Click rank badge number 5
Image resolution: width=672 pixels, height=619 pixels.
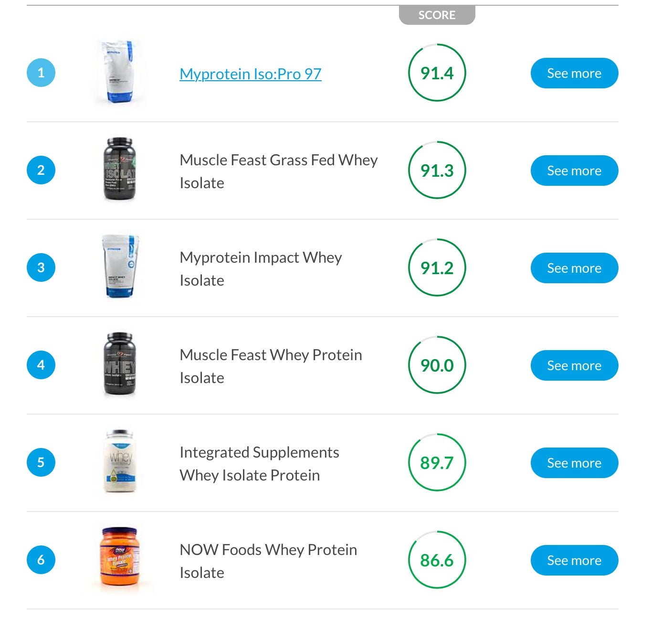click(41, 462)
